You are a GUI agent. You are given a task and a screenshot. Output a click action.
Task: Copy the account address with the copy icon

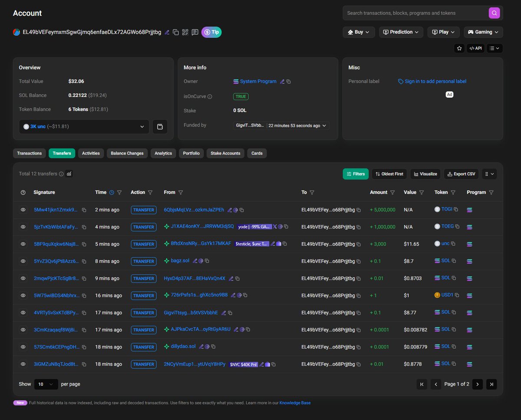point(176,32)
